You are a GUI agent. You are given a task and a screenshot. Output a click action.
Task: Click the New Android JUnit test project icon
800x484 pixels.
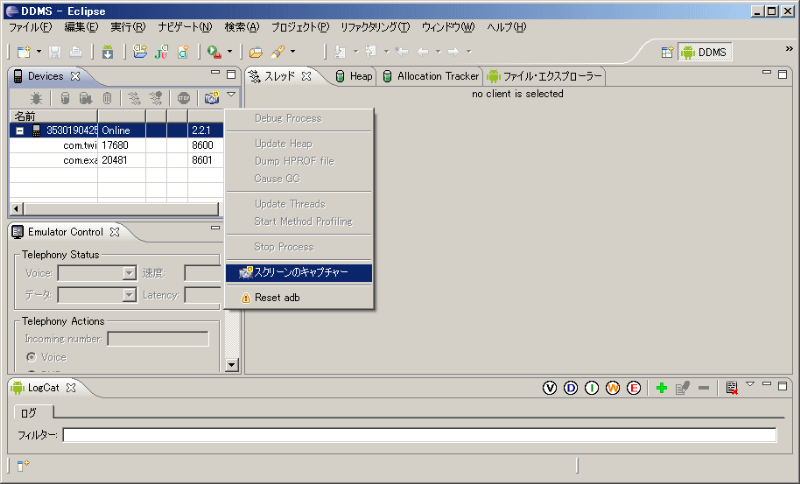(x=161, y=52)
